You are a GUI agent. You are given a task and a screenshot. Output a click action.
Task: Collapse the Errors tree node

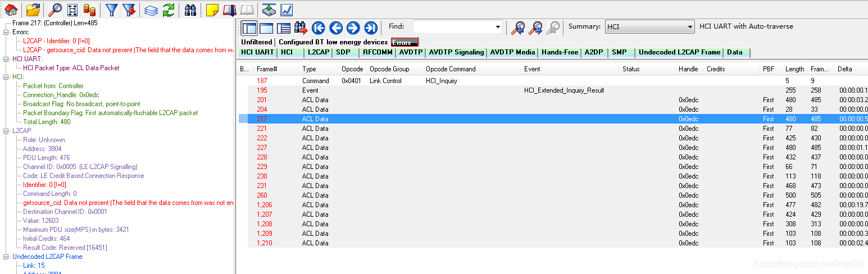(x=7, y=32)
